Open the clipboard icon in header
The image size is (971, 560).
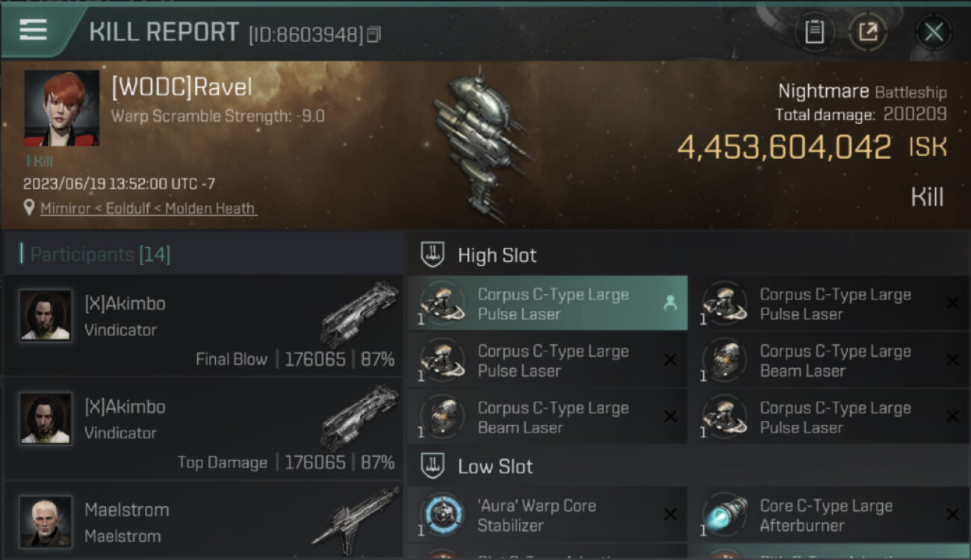click(814, 32)
